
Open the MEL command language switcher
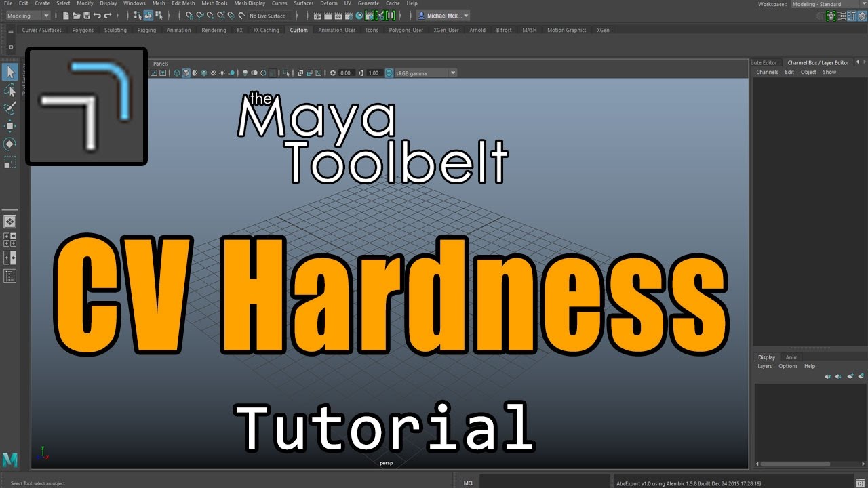pyautogui.click(x=469, y=483)
